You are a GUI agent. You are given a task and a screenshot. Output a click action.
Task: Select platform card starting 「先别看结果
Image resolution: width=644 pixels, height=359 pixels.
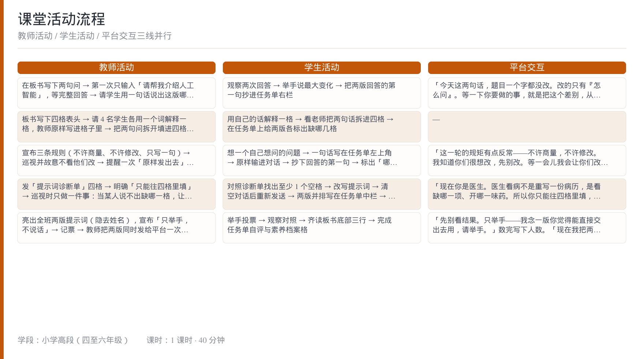point(527,228)
